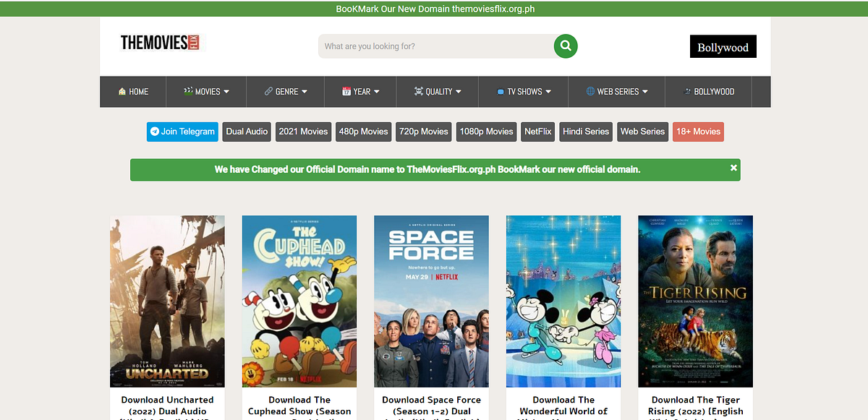Click the Uncharted movie poster
The image size is (868, 420).
point(167,301)
